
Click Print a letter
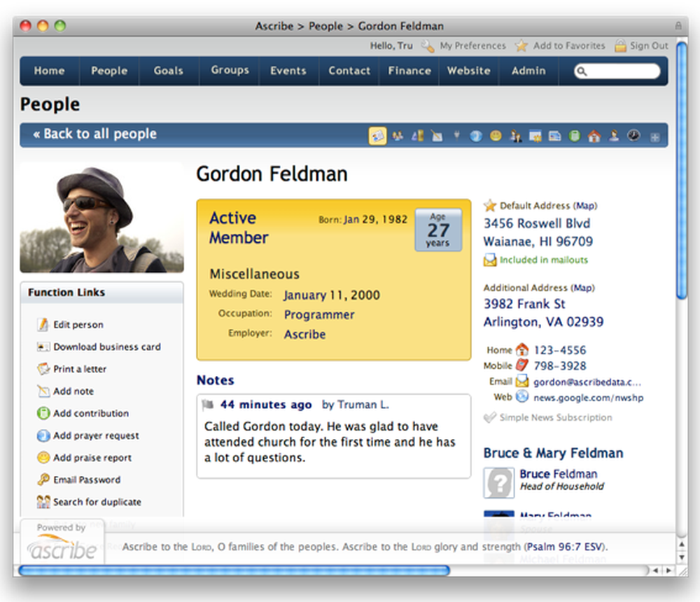point(80,369)
